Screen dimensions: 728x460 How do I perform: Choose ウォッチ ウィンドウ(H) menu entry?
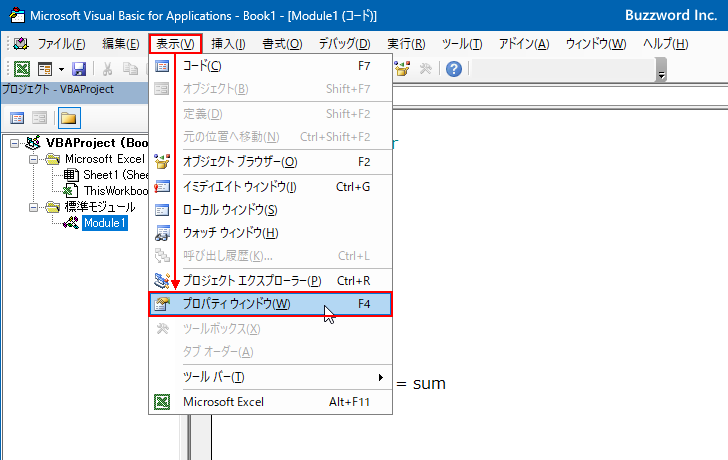click(x=271, y=233)
